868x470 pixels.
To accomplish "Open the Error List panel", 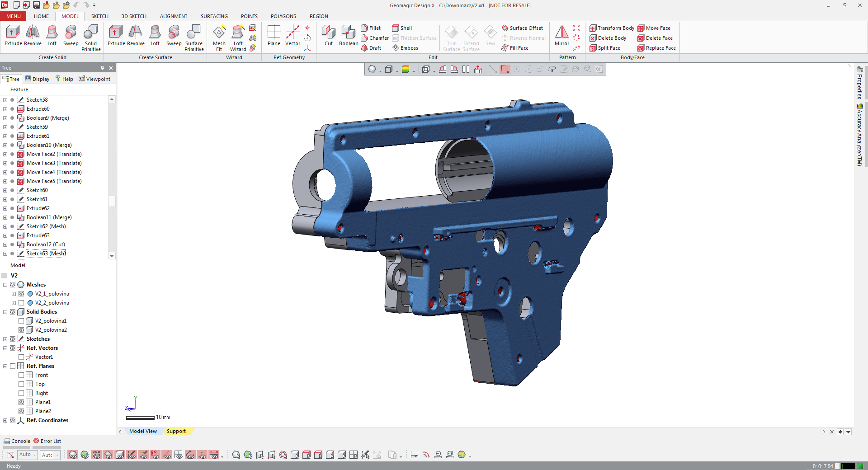I will coord(47,441).
